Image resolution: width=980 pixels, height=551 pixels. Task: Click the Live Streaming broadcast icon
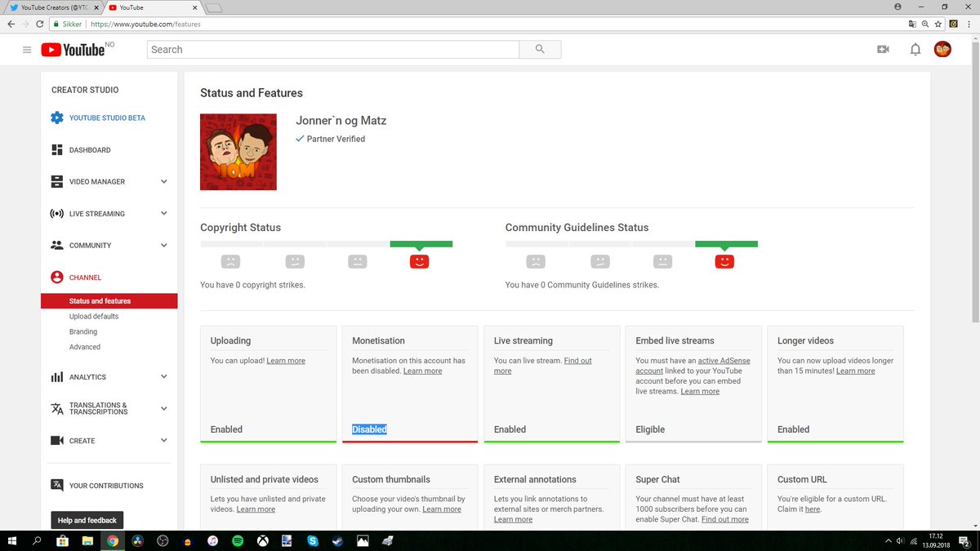[x=57, y=214]
